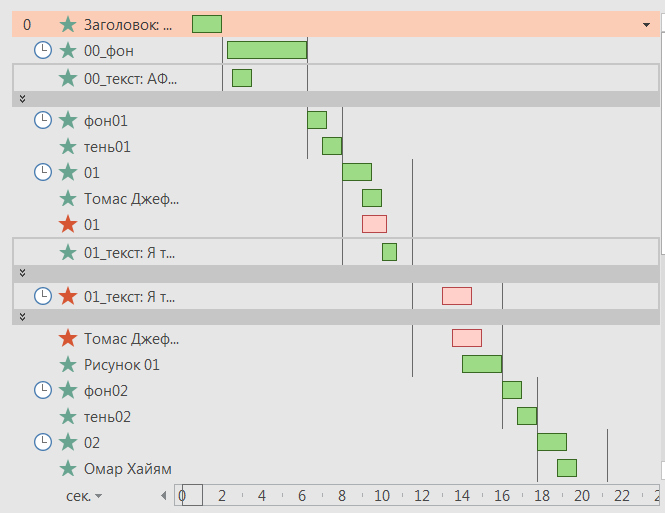
Task: Click the green star next to фон01
Action: coord(68,120)
